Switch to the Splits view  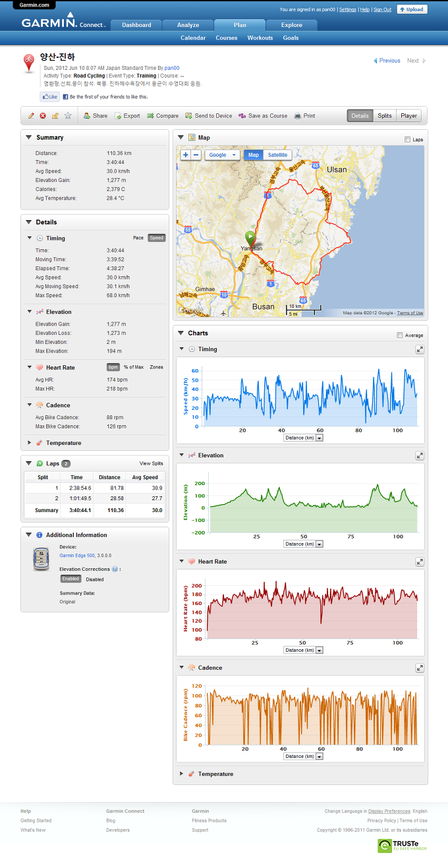[385, 116]
